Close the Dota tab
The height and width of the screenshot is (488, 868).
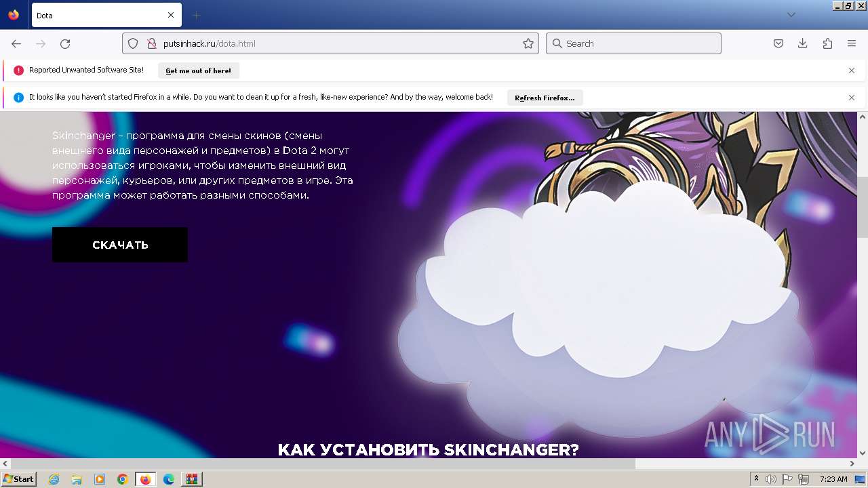pyautogui.click(x=171, y=15)
